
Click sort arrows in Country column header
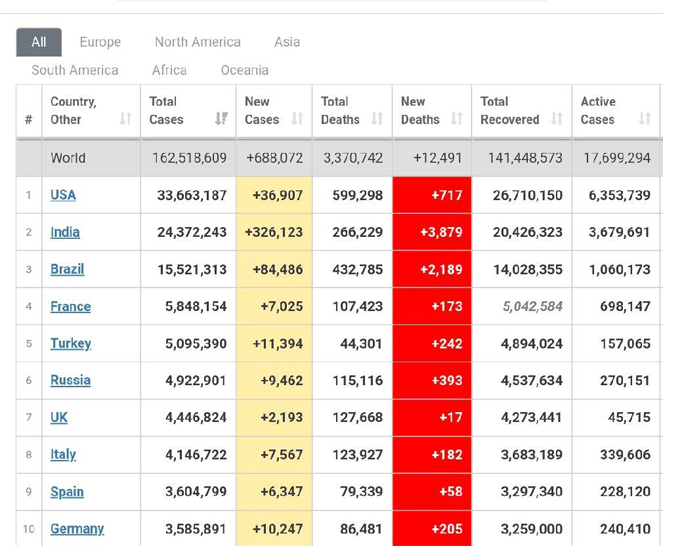pos(125,119)
